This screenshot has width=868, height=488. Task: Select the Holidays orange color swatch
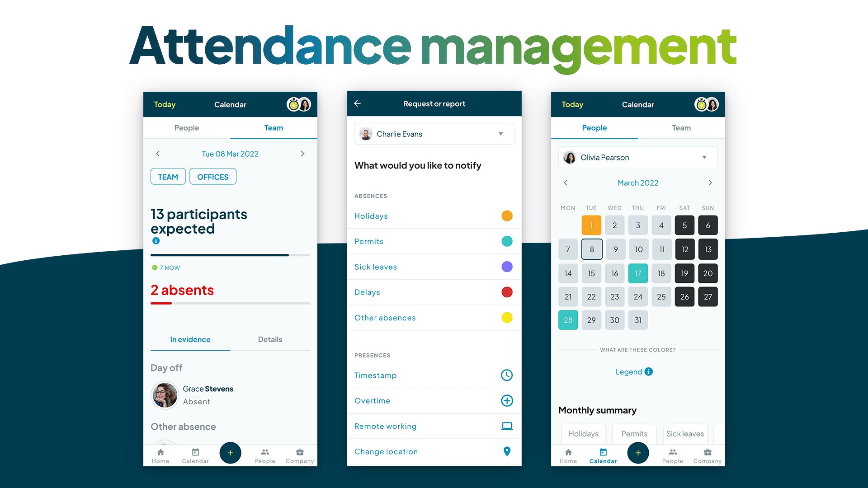tap(506, 216)
